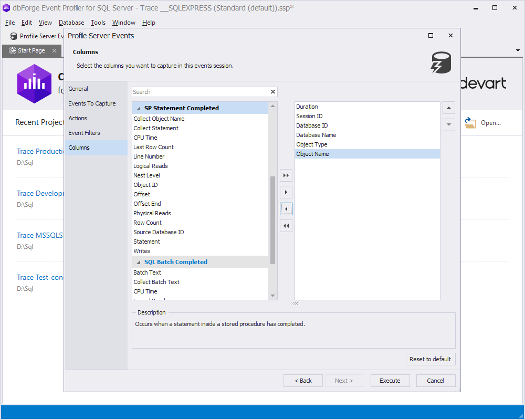525x420 pixels.
Task: Select Physical Reads column
Action: [x=200, y=213]
